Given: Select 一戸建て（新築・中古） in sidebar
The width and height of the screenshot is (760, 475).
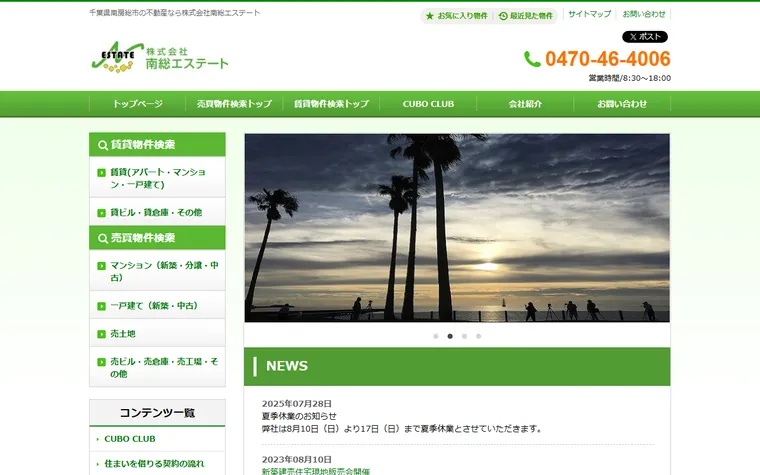Looking at the screenshot, I should click(x=158, y=305).
